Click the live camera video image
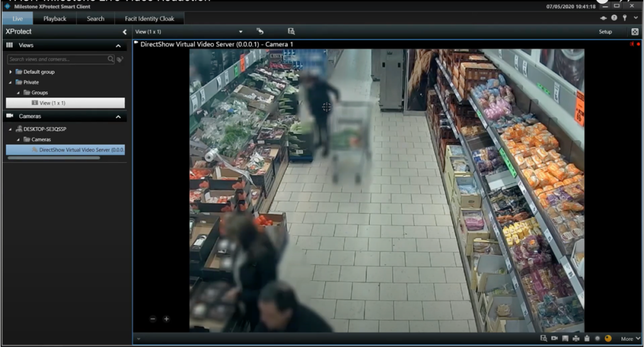 (387, 190)
